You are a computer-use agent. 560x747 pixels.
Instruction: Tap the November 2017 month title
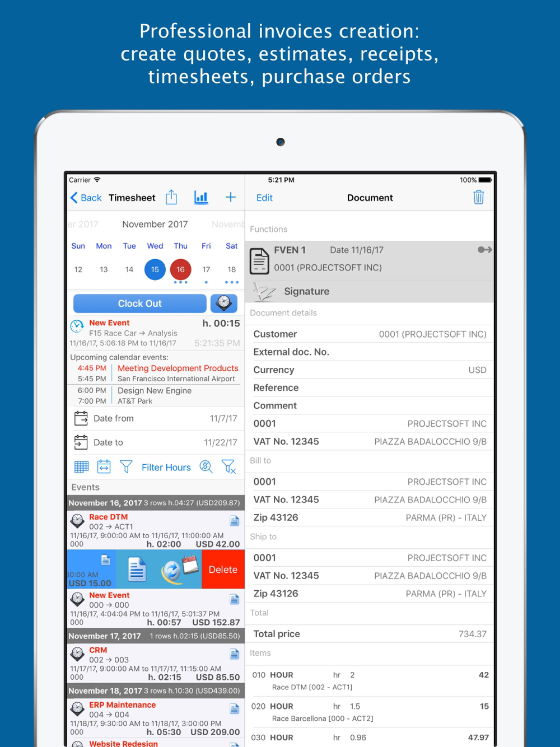pos(155,224)
